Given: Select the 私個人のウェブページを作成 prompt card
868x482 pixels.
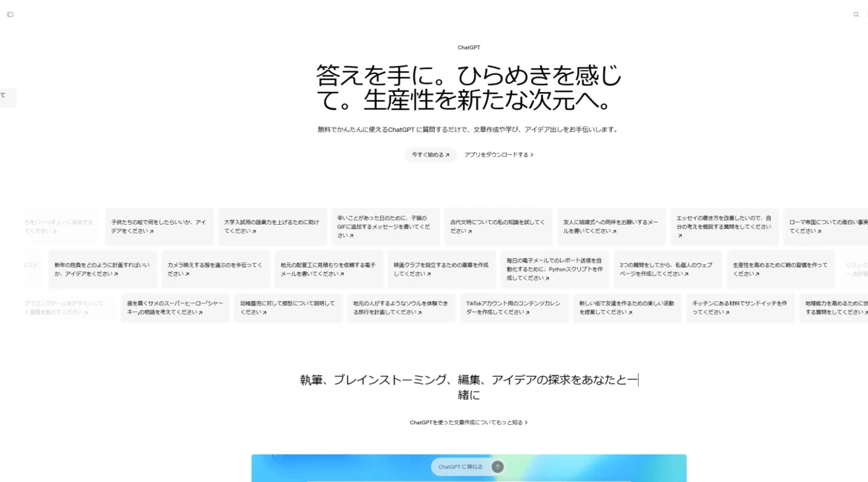Looking at the screenshot, I should 668,269.
